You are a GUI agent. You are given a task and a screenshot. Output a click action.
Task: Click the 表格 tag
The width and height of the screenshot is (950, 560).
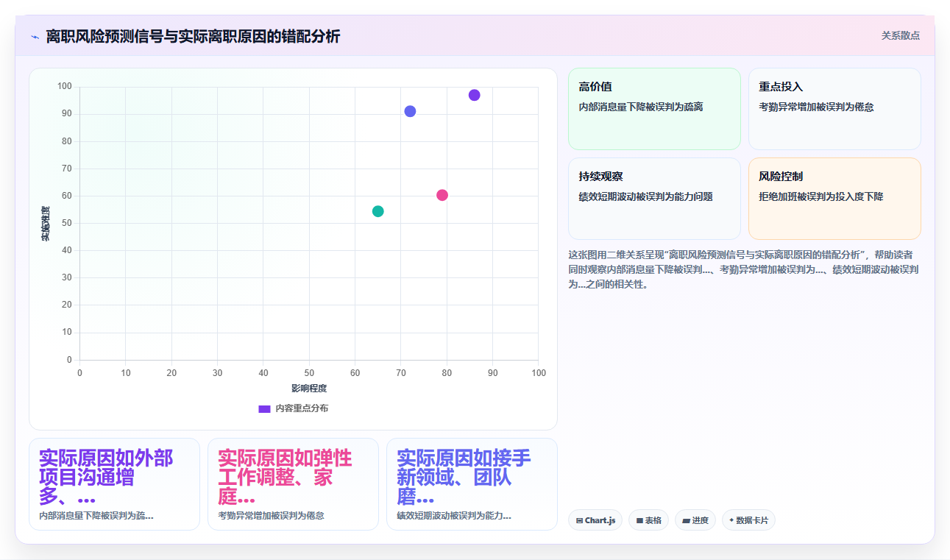[649, 520]
